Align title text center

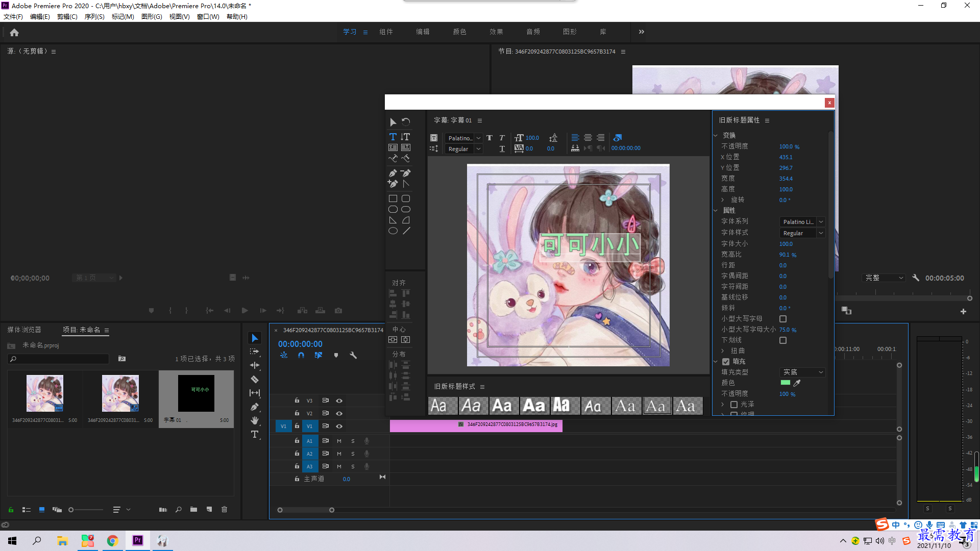pos(588,138)
